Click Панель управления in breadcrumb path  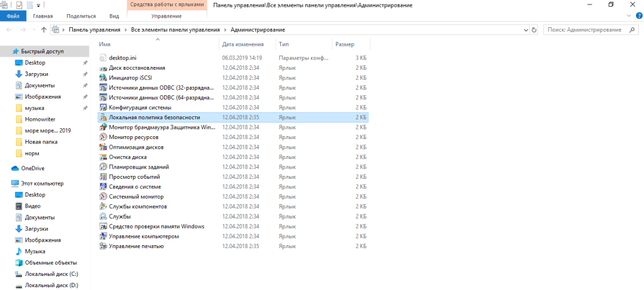(x=94, y=30)
